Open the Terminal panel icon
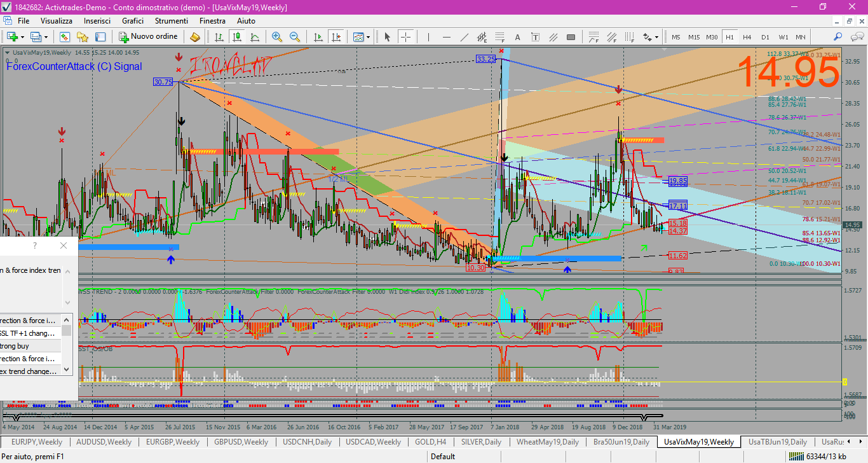 point(100,37)
